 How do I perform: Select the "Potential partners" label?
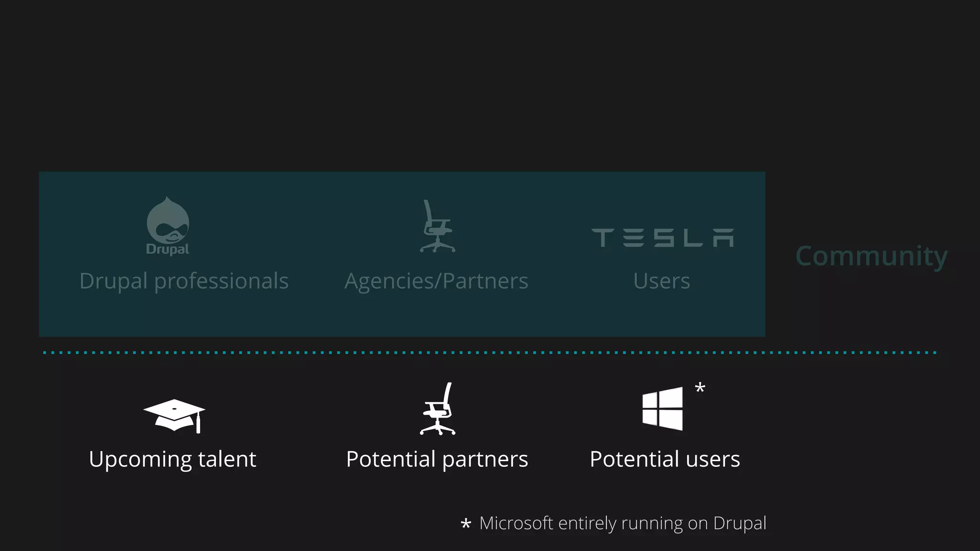click(437, 460)
